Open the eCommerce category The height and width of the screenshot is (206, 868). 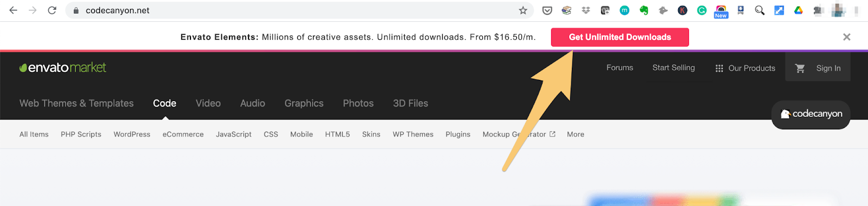pos(183,134)
